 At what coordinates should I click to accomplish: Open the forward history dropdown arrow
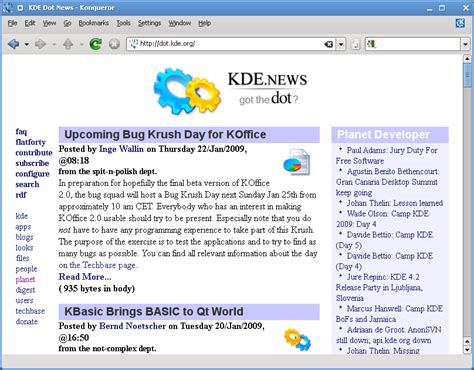54,44
